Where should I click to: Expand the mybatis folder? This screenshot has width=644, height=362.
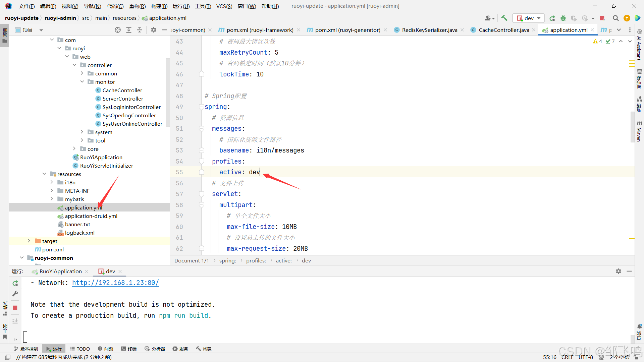[x=52, y=199]
